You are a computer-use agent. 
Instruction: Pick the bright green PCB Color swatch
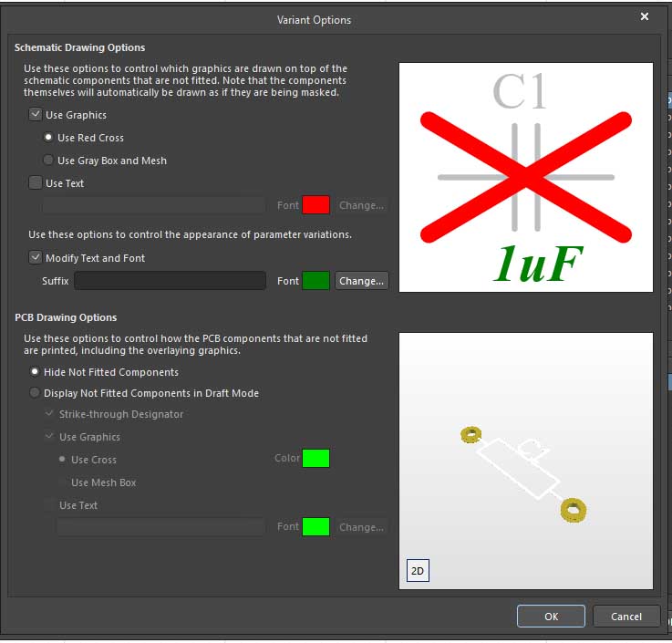[315, 459]
